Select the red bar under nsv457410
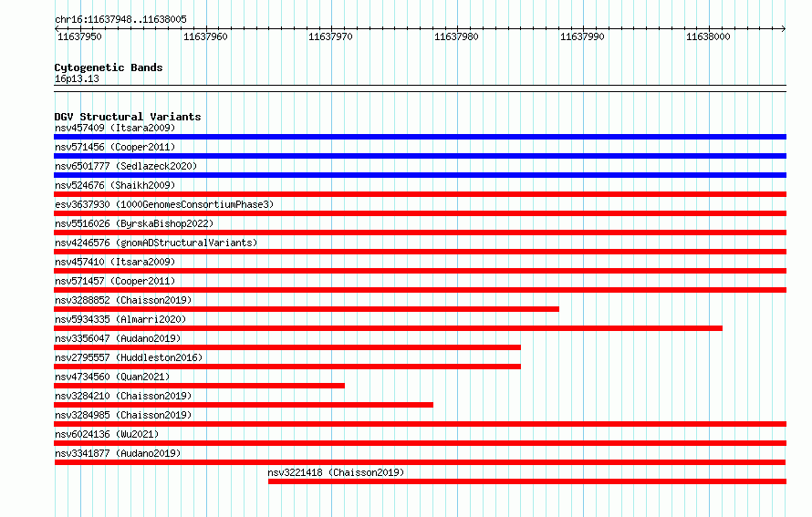The image size is (812, 517). pos(420,271)
